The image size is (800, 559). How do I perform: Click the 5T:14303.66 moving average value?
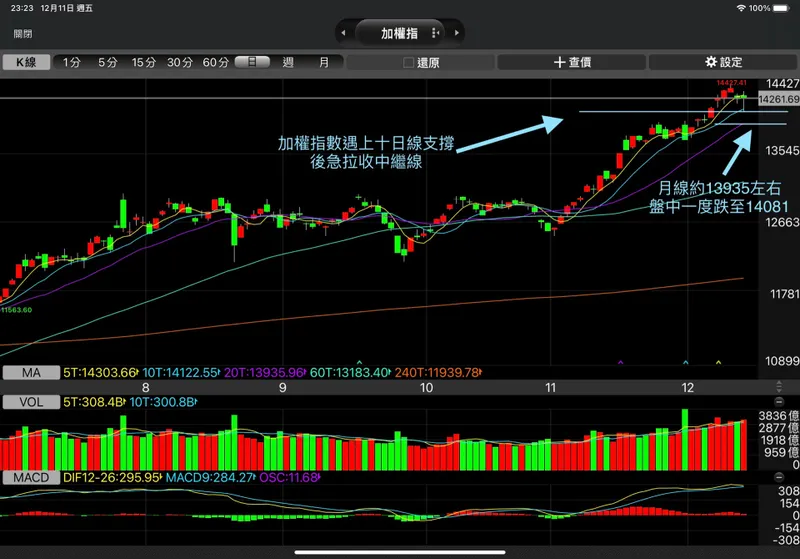101,373
